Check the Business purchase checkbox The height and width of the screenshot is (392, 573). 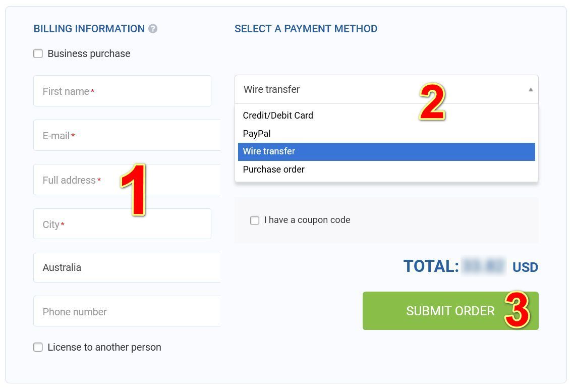click(38, 54)
